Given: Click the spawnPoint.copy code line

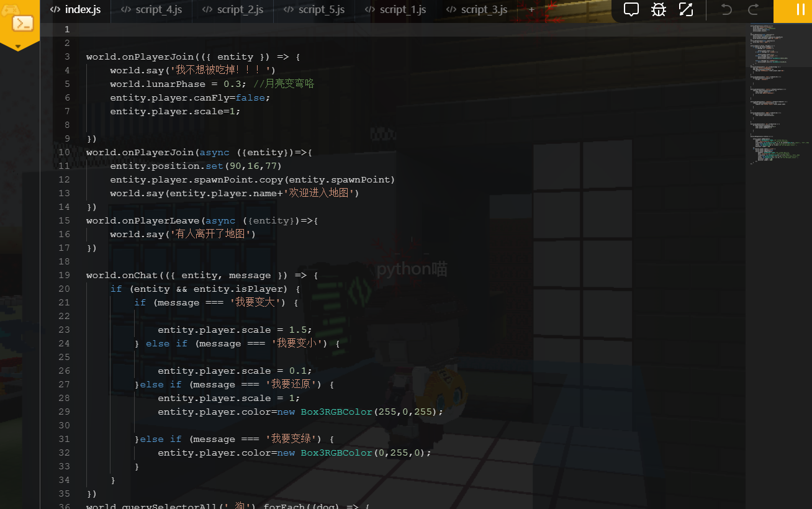Looking at the screenshot, I should pos(253,179).
